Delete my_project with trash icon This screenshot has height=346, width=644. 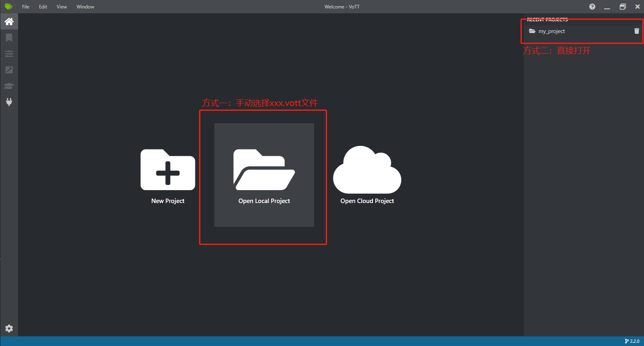pos(636,31)
